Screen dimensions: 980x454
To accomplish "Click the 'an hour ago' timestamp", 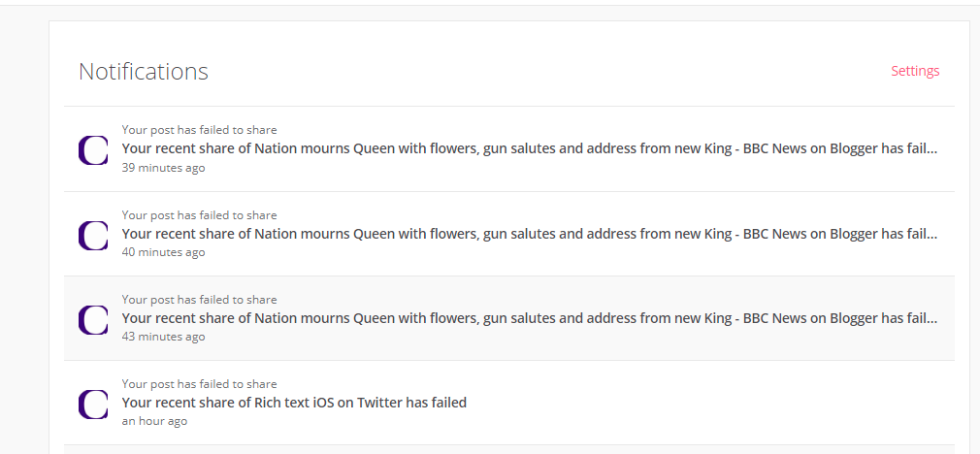I will pyautogui.click(x=154, y=421).
